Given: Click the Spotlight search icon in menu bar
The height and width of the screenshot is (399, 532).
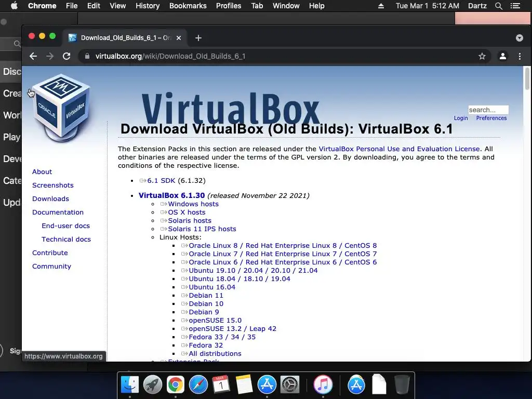Looking at the screenshot, I should pyautogui.click(x=498, y=6).
